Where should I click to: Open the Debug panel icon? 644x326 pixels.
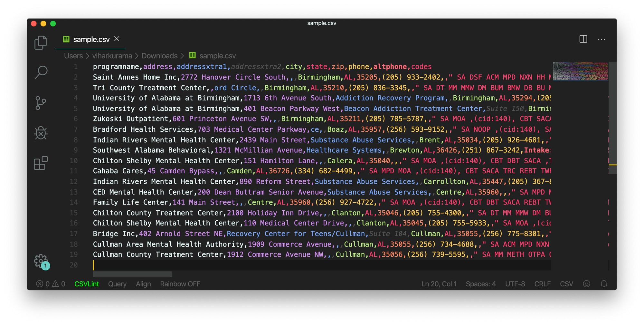[x=41, y=133]
